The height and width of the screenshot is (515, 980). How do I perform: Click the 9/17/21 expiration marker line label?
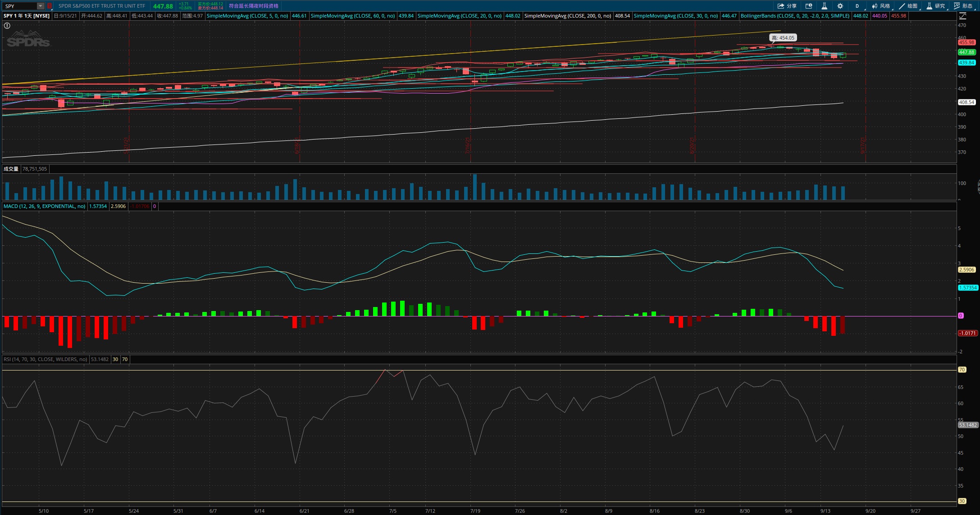(863, 146)
